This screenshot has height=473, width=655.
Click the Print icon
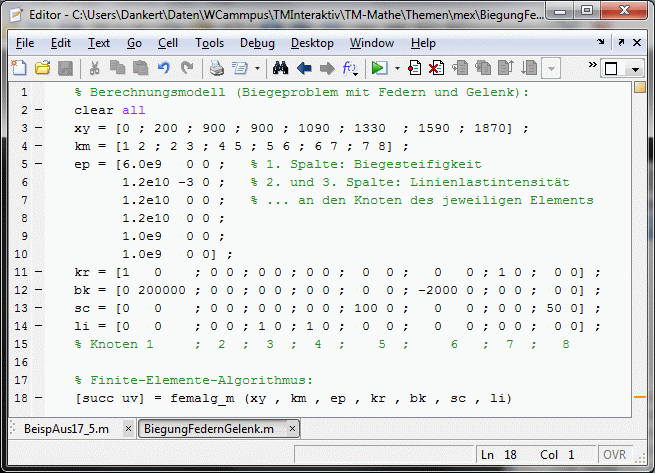pyautogui.click(x=217, y=68)
